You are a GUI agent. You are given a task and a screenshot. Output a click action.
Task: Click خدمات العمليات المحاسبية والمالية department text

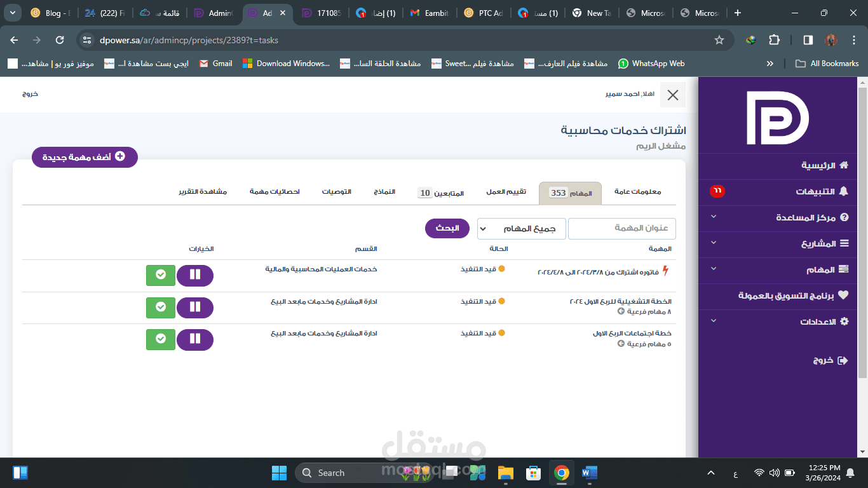coord(321,269)
